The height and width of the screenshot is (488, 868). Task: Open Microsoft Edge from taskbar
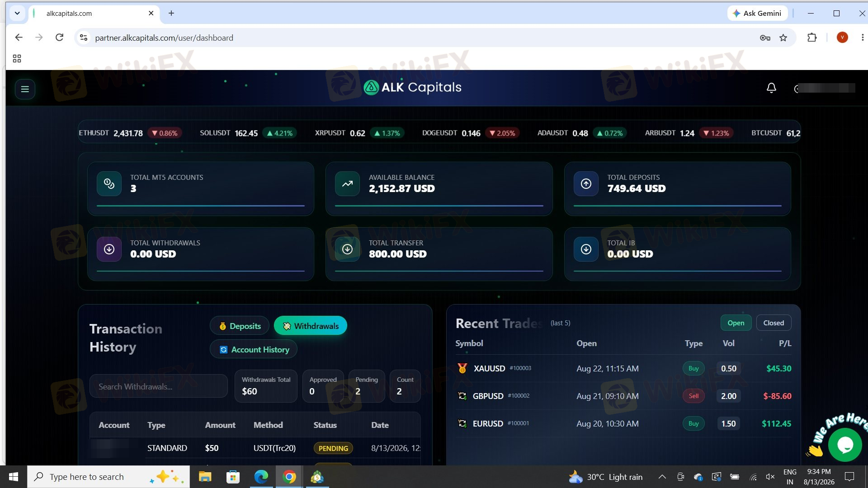[x=261, y=477]
